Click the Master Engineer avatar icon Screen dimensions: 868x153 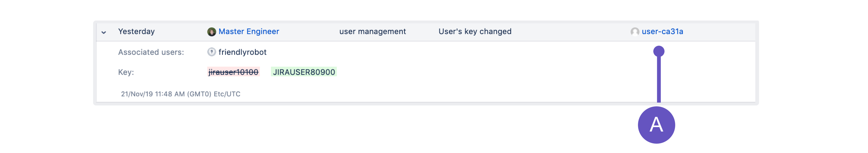click(211, 32)
